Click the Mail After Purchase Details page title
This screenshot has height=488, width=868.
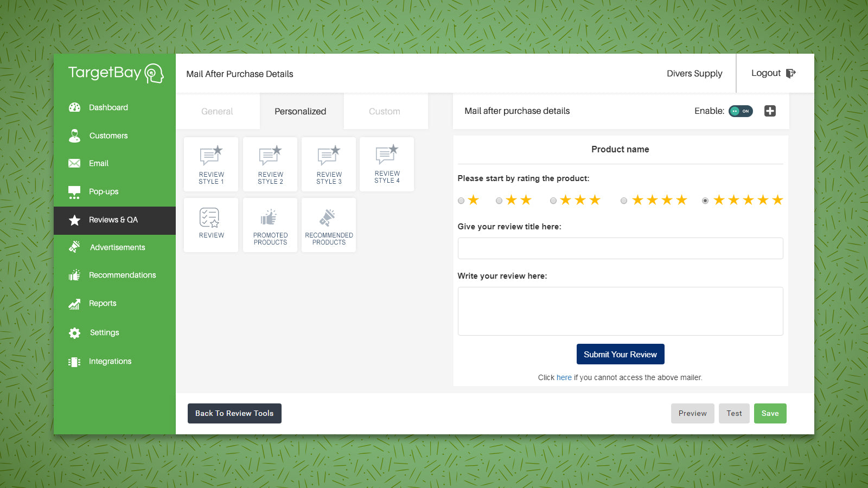[240, 74]
